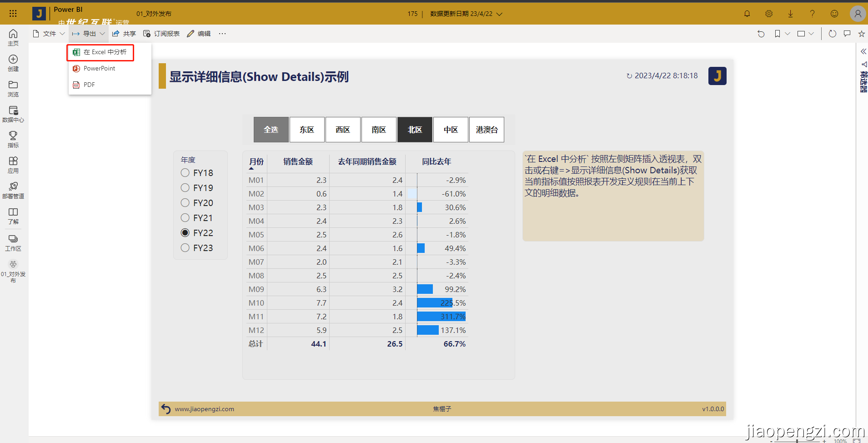The height and width of the screenshot is (443, 868).
Task: Open the filters pane (筛选器) label
Action: tap(863, 81)
